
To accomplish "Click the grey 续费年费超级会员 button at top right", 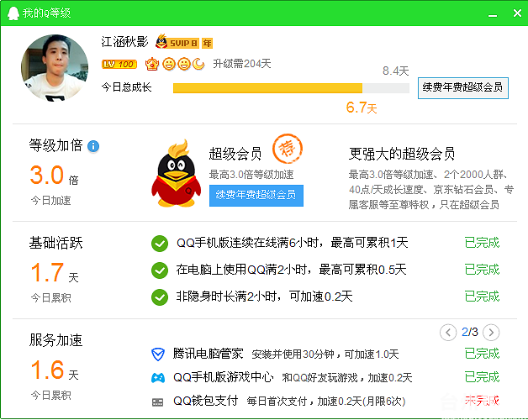I will coord(463,88).
